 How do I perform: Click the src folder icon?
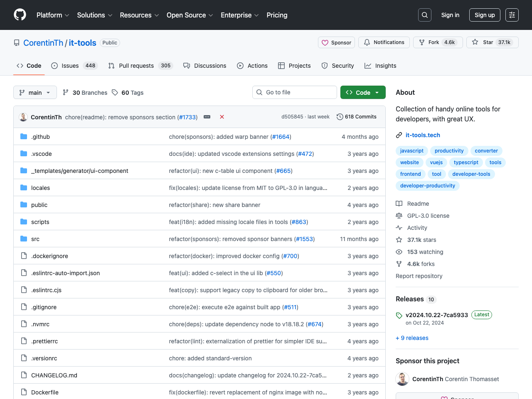(23, 239)
